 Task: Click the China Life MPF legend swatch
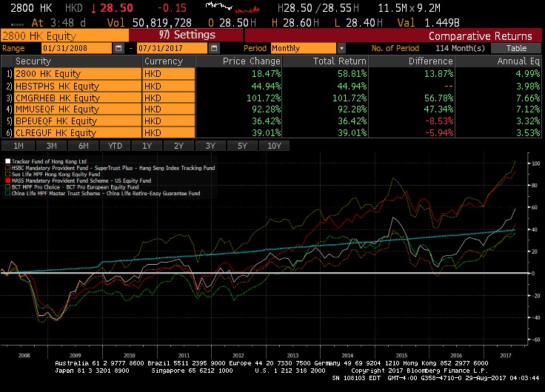[x=7, y=193]
